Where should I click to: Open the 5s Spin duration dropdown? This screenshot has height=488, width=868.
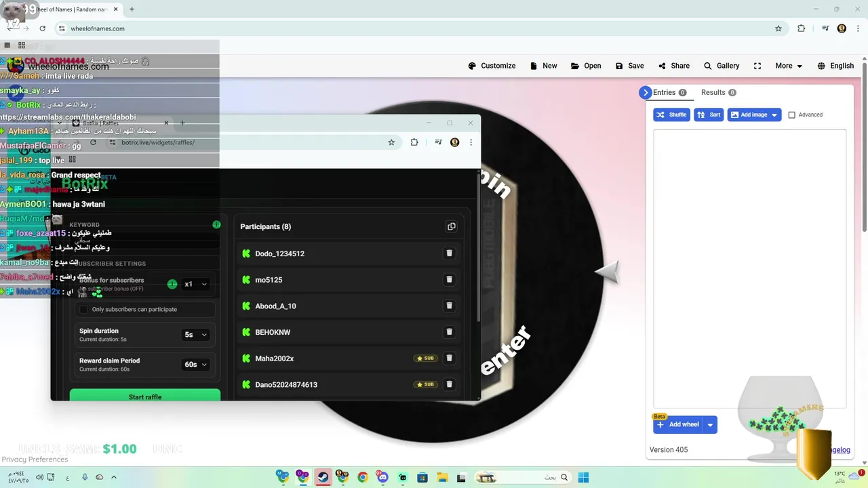[x=196, y=334]
